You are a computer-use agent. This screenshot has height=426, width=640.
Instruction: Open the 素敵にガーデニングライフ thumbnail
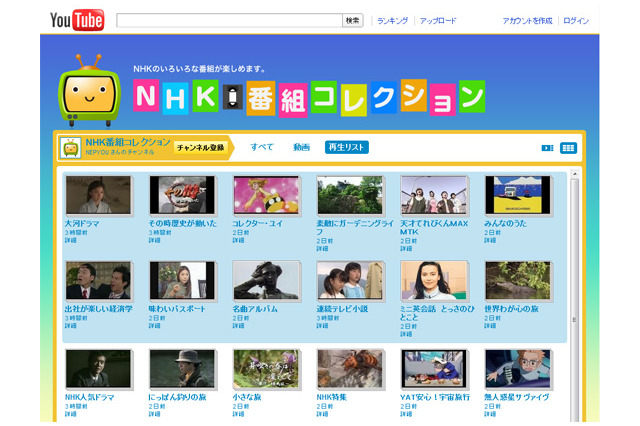[x=350, y=195]
